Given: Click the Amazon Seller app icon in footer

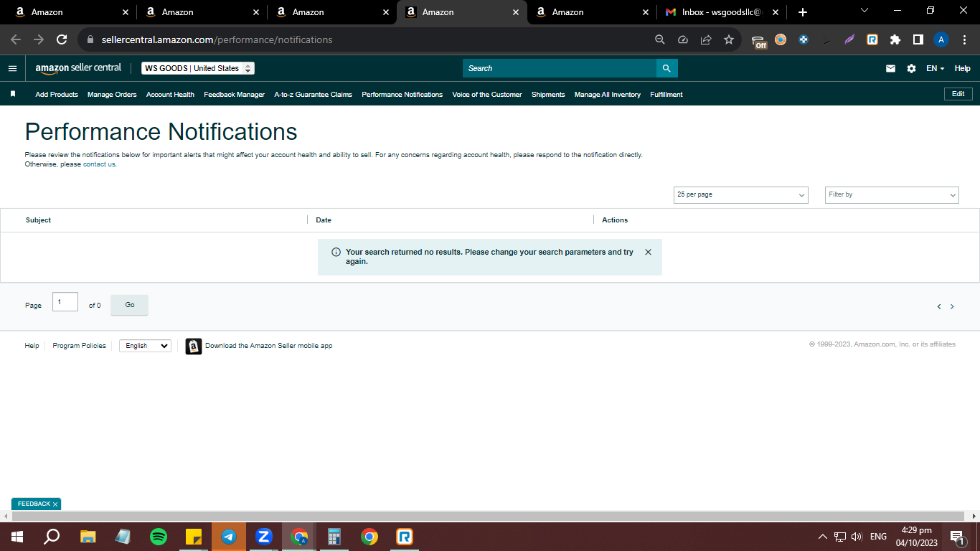Looking at the screenshot, I should (x=194, y=347).
